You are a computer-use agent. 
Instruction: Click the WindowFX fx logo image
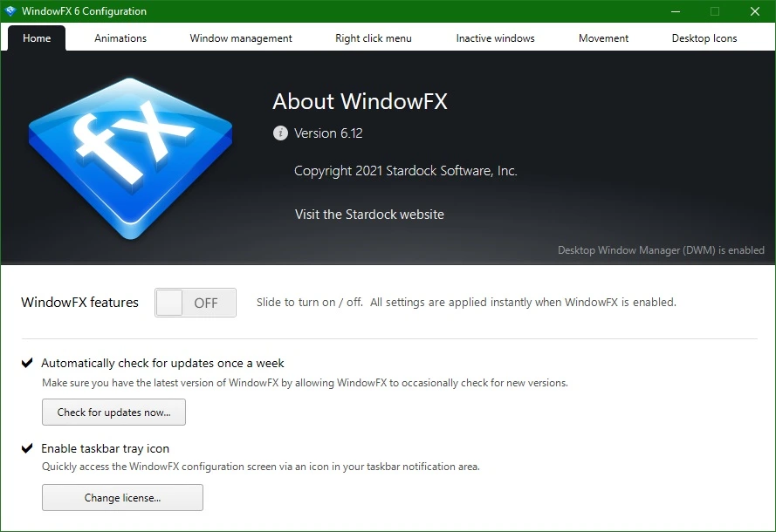point(131,158)
